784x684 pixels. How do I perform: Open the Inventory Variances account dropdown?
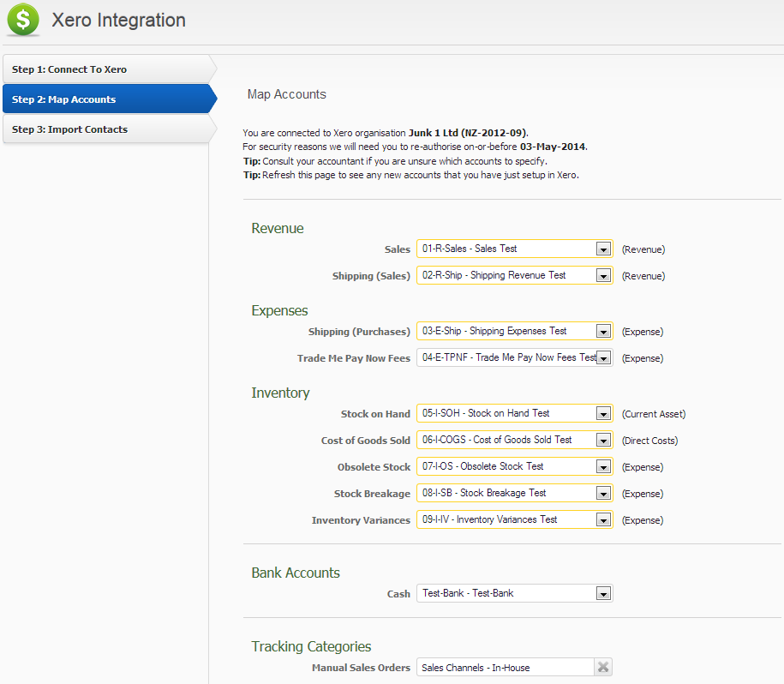(514, 519)
